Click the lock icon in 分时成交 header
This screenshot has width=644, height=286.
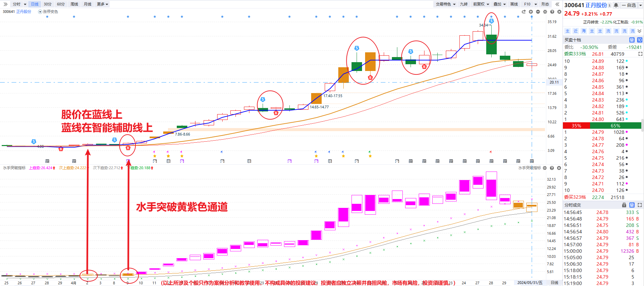[624, 205]
